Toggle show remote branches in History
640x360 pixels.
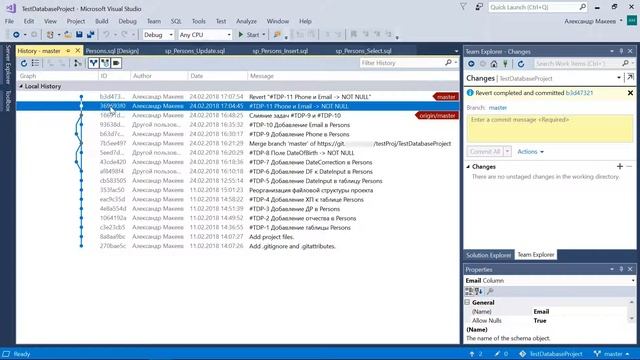tap(105, 63)
